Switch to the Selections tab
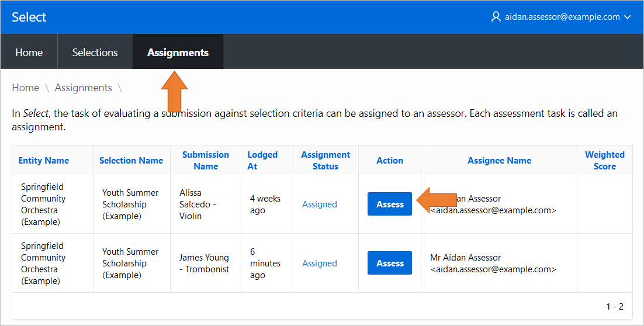Viewport: 644px width, 326px height. pos(95,52)
